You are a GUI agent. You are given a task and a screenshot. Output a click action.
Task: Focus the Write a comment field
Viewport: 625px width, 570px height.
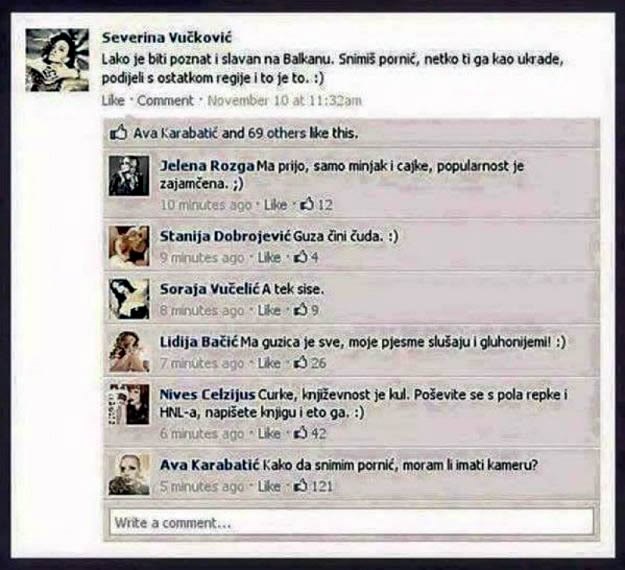tap(352, 523)
